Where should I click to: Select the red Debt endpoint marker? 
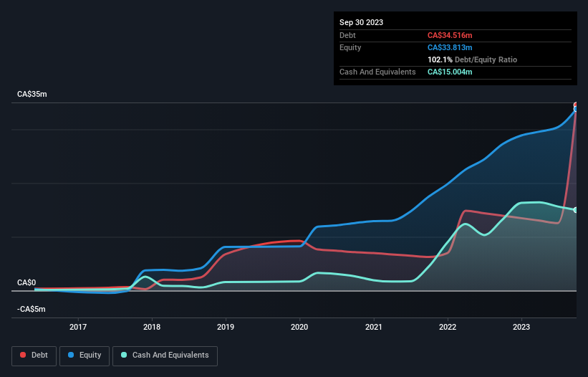tap(576, 105)
